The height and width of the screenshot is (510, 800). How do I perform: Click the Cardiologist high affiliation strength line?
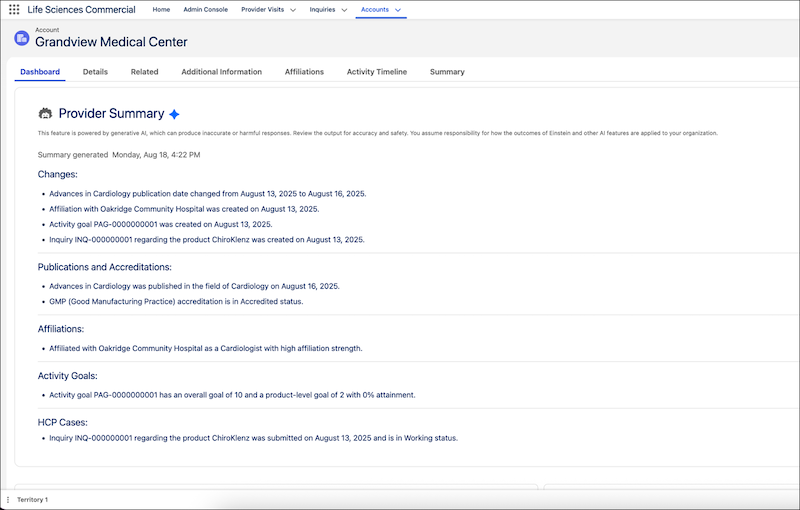pos(206,348)
